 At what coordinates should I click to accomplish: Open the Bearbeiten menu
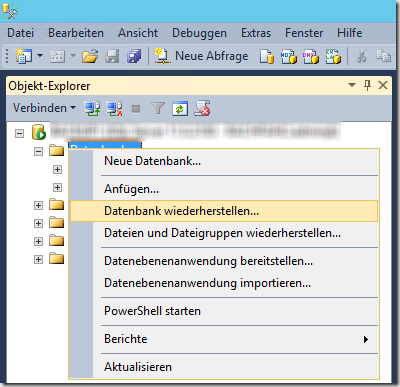coord(76,33)
